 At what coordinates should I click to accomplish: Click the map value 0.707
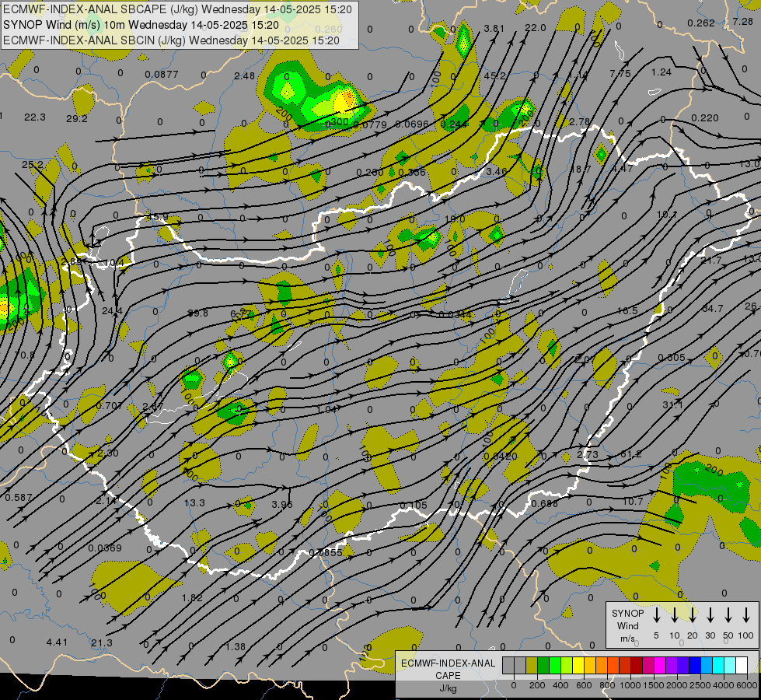[x=109, y=405]
